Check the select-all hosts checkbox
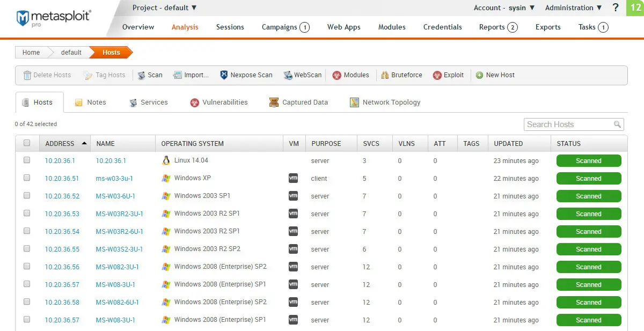The width and height of the screenshot is (644, 331). click(26, 143)
